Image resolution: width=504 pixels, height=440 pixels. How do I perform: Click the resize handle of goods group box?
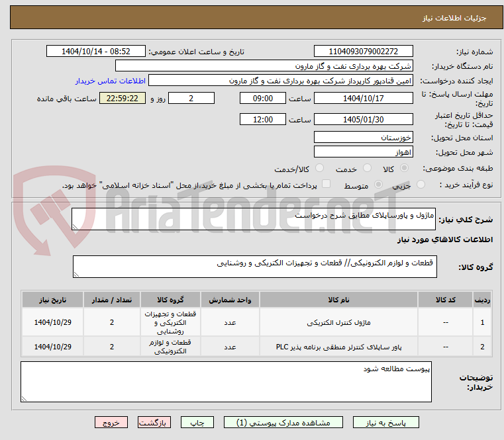point(77,274)
